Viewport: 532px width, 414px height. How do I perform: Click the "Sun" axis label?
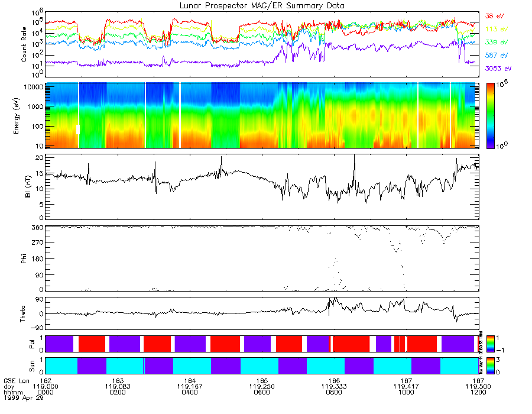(32, 366)
